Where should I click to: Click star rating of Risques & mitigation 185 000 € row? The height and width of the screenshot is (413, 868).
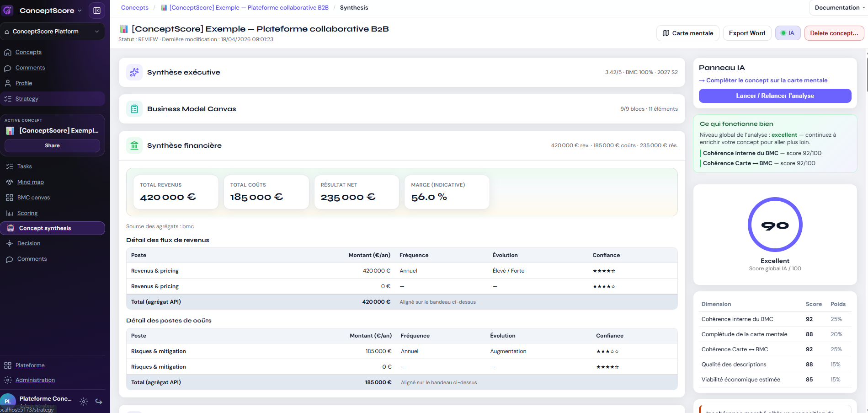click(607, 351)
